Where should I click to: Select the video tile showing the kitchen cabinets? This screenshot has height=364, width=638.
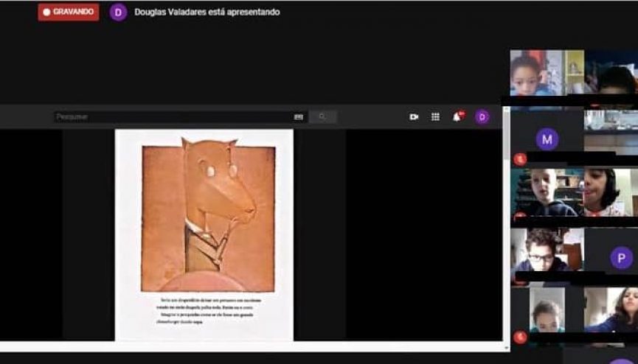pyautogui.click(x=611, y=132)
